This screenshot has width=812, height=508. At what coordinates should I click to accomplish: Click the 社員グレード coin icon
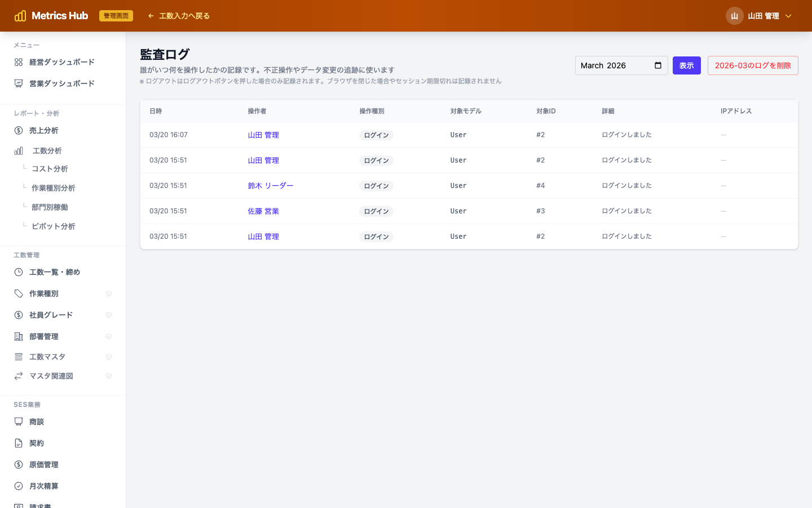click(x=19, y=315)
